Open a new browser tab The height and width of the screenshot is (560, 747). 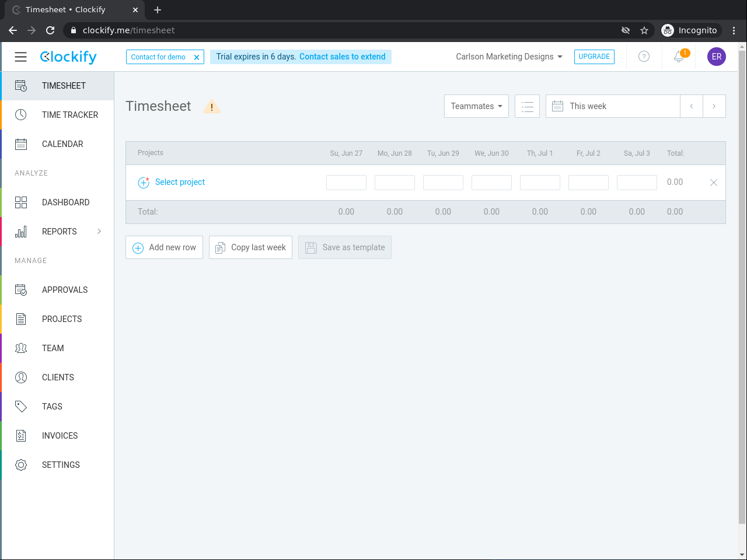click(158, 10)
